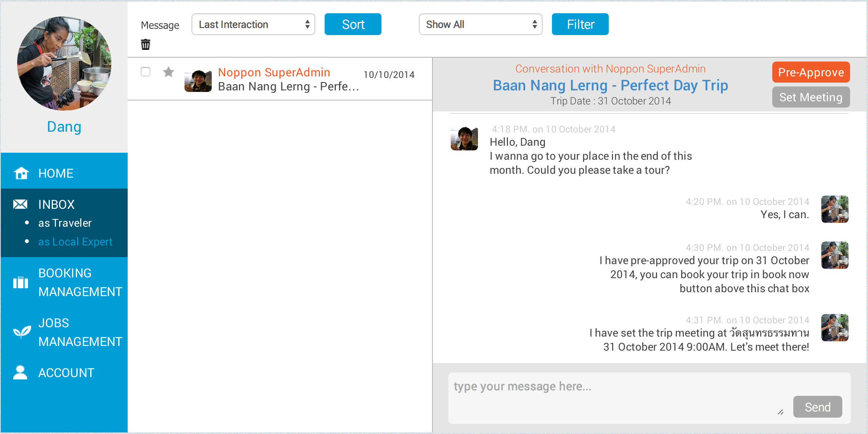868x434 pixels.
Task: Click the Account person icon
Action: pyautogui.click(x=20, y=372)
